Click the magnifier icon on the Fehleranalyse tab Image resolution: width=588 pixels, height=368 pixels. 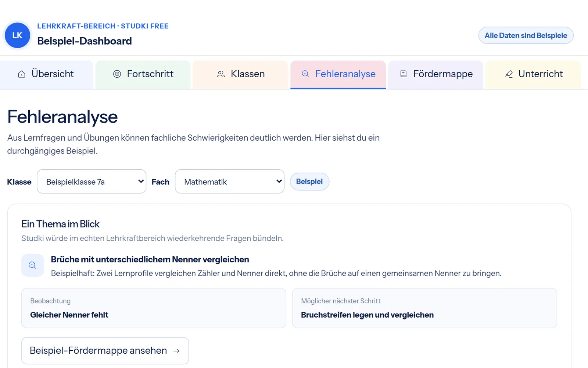tap(305, 74)
